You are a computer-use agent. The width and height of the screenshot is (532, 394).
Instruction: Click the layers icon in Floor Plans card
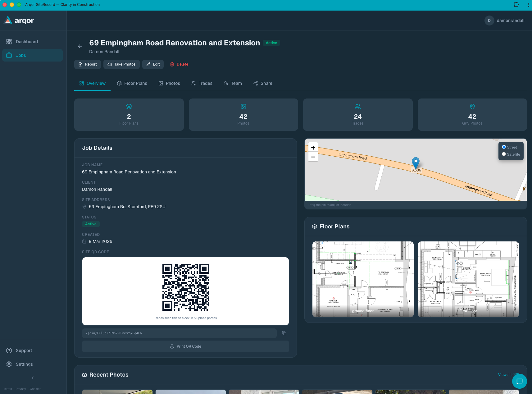pos(129,107)
